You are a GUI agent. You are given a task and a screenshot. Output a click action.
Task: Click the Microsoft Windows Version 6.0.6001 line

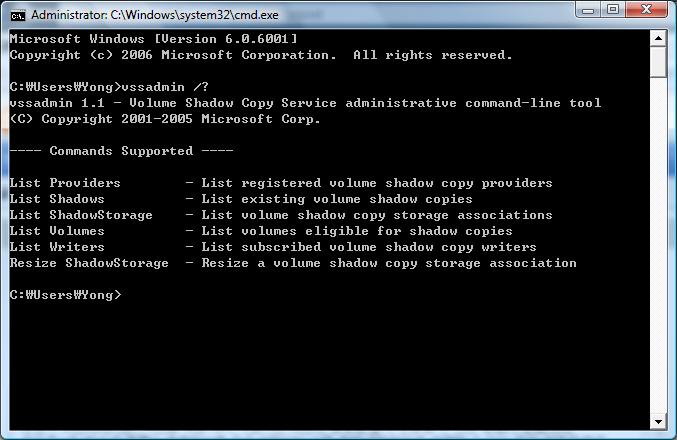(154, 39)
